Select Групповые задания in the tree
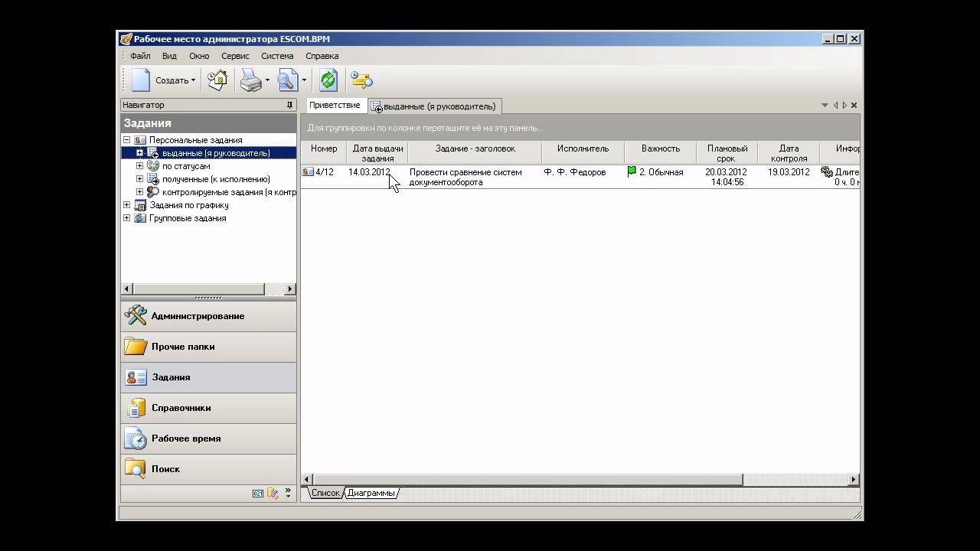Viewport: 980px width, 551px height. pyautogui.click(x=188, y=218)
